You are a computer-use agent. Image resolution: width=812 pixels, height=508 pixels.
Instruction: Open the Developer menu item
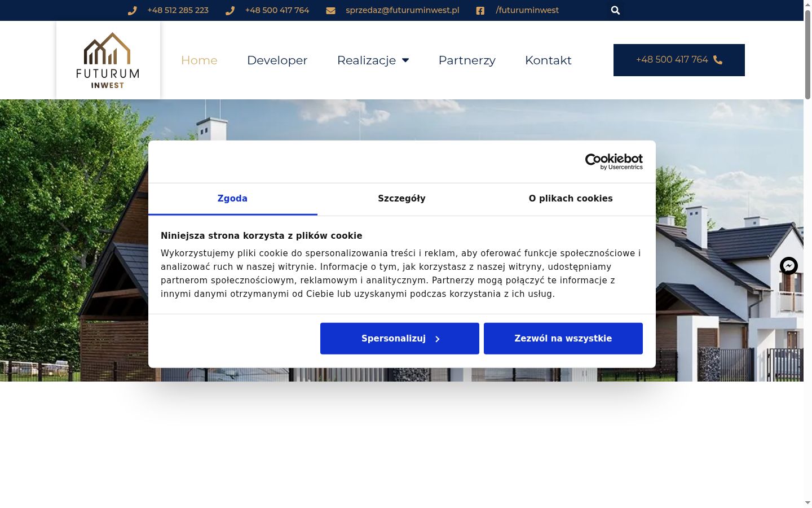pyautogui.click(x=277, y=60)
